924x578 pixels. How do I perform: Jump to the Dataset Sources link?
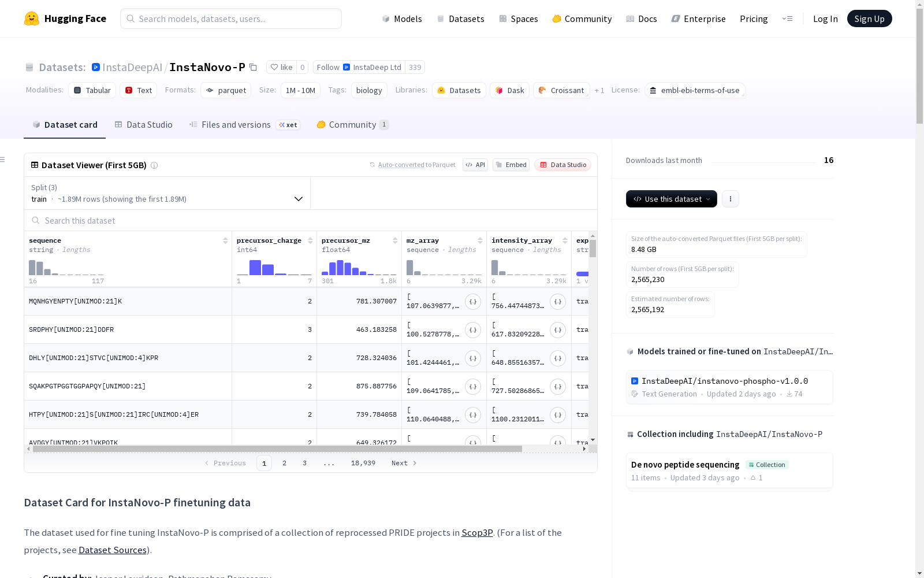tap(113, 550)
